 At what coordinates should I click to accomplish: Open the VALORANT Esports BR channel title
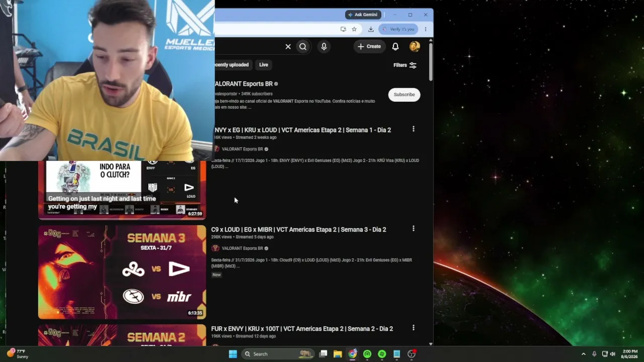click(244, 83)
